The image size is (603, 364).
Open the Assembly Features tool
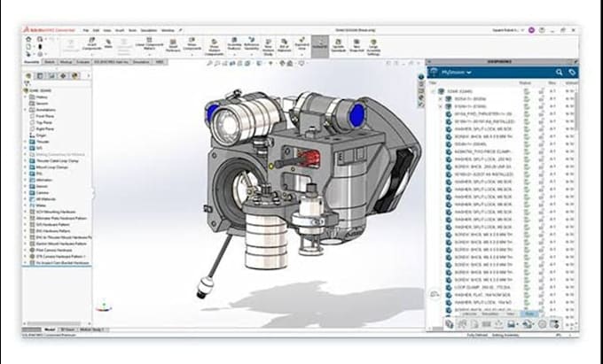click(234, 43)
